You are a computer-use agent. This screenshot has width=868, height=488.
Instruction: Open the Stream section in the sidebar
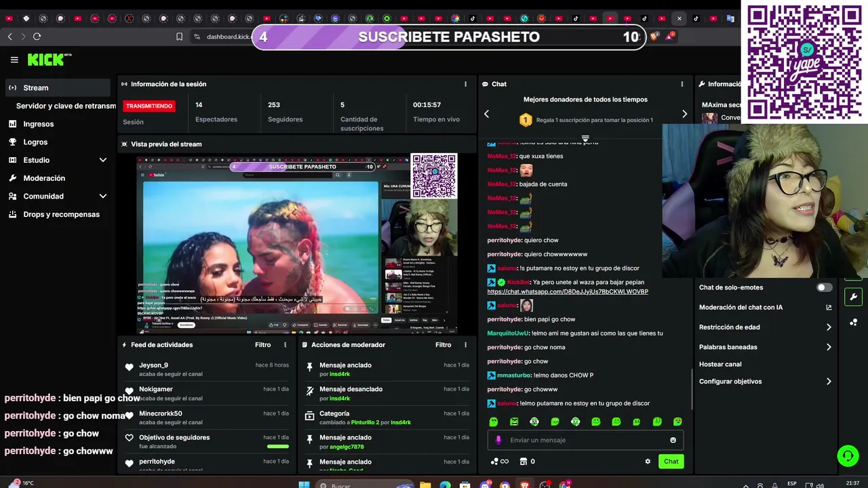pyautogui.click(x=58, y=87)
